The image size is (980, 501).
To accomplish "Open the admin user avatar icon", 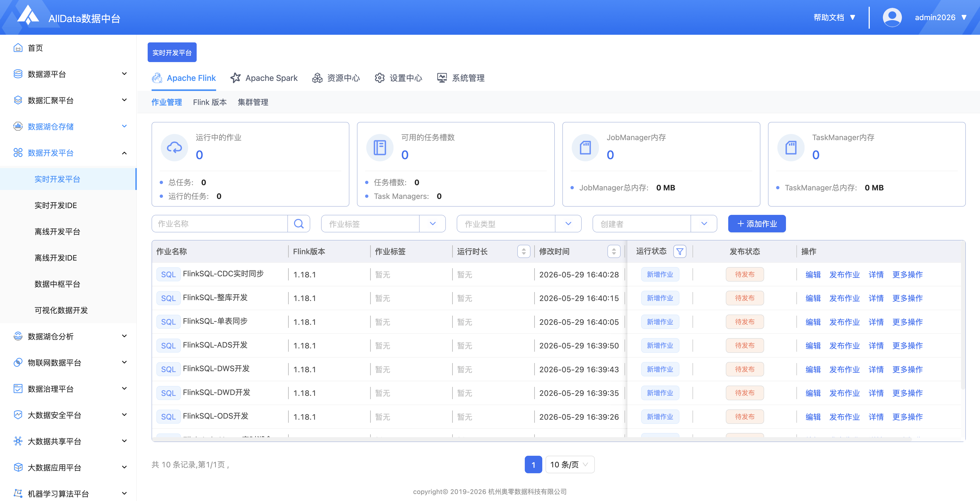I will coord(892,17).
